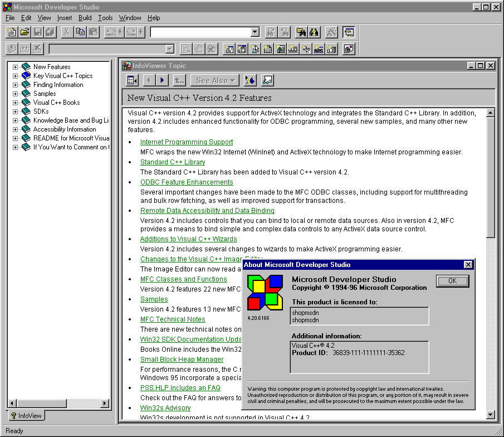This screenshot has height=437, width=504.
Task: Click the topic pane's vertical scrollbar down arrow
Action: [491, 414]
